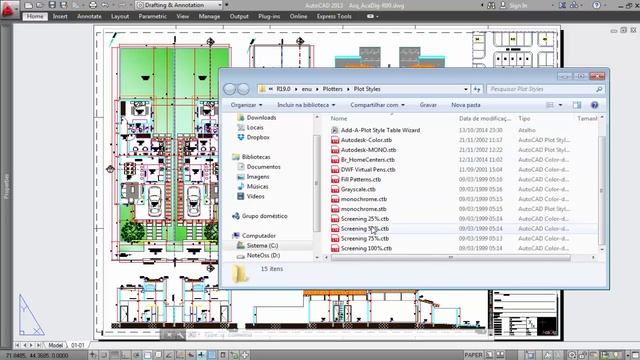
Task: Open Compartilhar com dropdown
Action: click(377, 105)
